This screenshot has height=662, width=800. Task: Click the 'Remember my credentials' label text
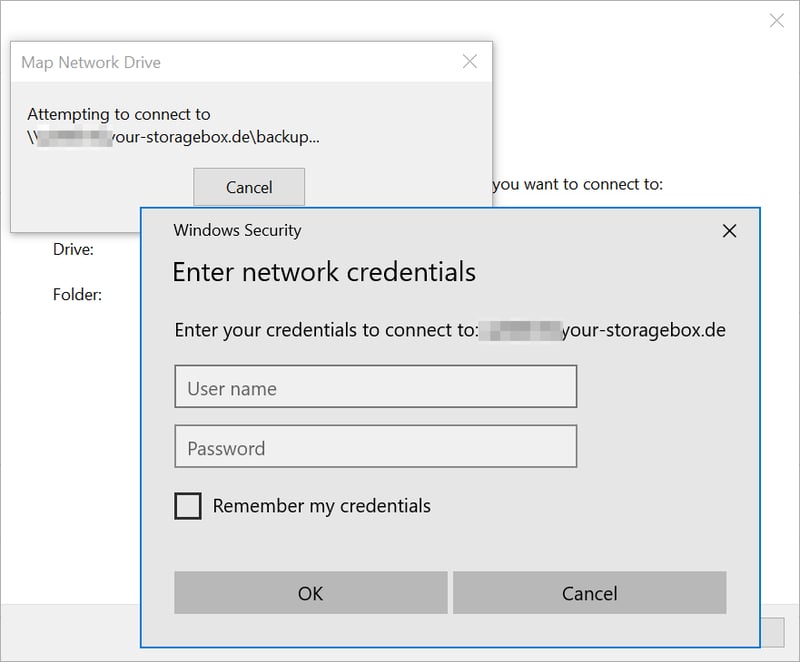pyautogui.click(x=321, y=506)
